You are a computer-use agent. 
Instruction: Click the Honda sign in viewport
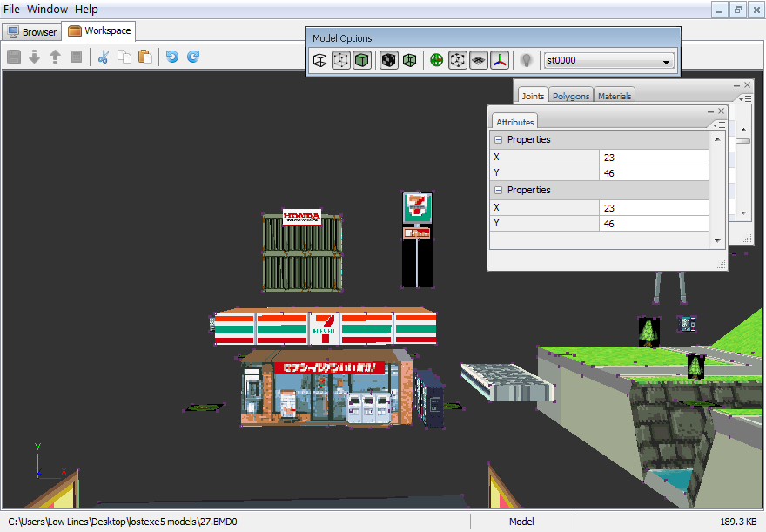(x=302, y=217)
